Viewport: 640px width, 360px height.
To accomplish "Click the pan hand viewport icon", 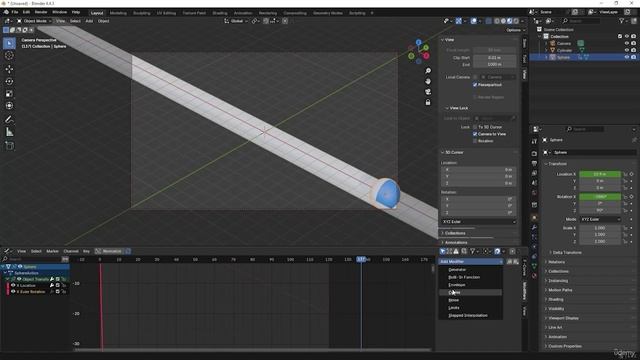I will (428, 81).
